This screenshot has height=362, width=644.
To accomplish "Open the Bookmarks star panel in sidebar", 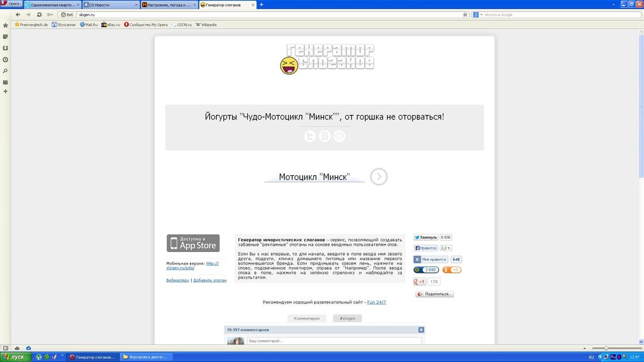I will [x=5, y=25].
